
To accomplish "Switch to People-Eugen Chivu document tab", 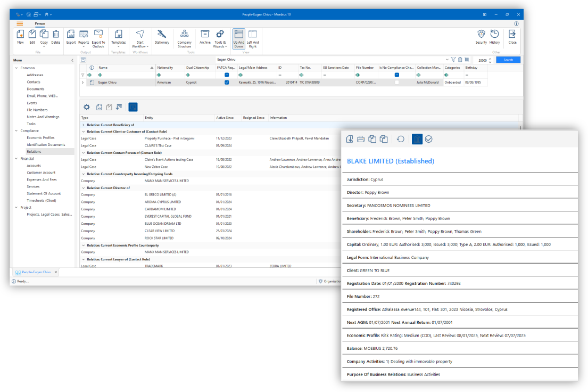I will pos(34,272).
